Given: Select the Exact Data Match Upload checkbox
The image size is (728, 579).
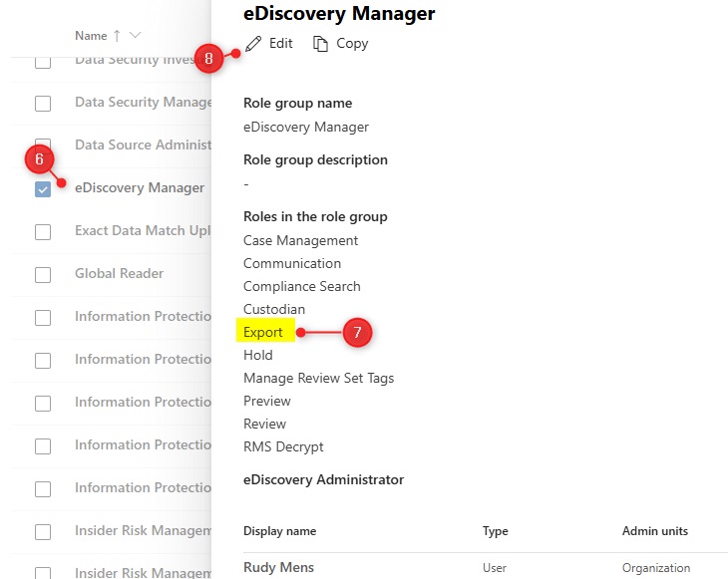Looking at the screenshot, I should point(43,232).
